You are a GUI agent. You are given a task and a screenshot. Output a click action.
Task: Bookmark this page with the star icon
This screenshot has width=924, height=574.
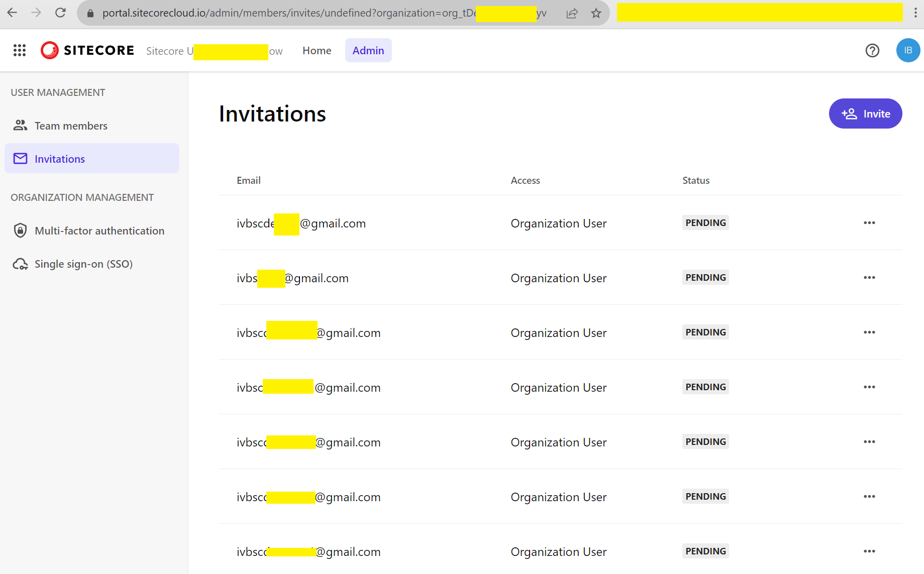point(596,13)
